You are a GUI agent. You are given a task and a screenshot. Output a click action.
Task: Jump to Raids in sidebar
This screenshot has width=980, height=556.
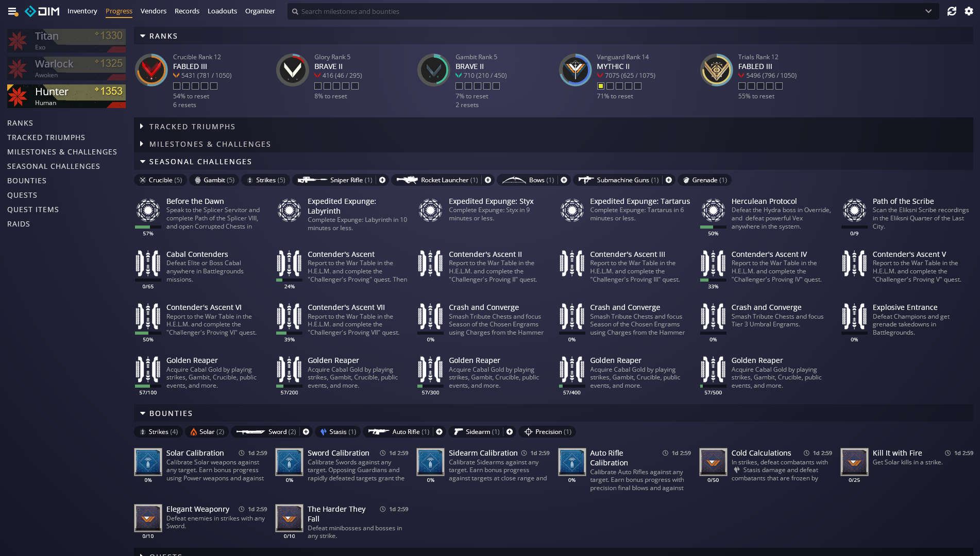[x=19, y=224]
